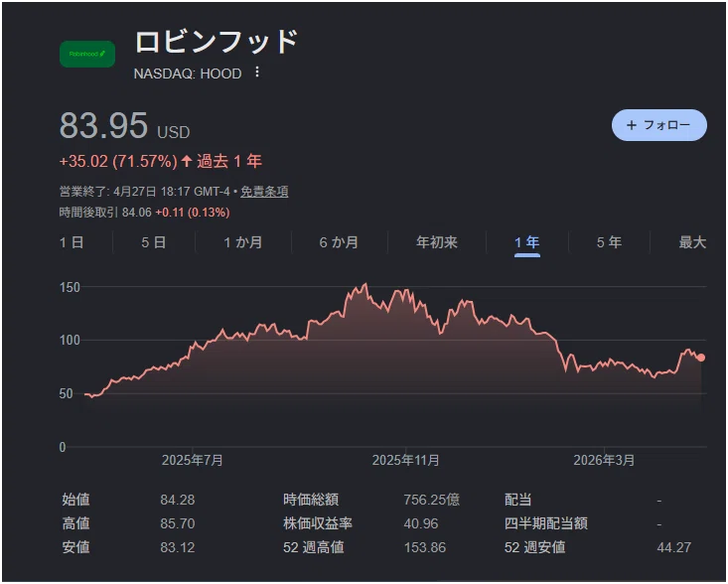Click the 2026年3月 axis label
This screenshot has width=728, height=584.
click(604, 460)
